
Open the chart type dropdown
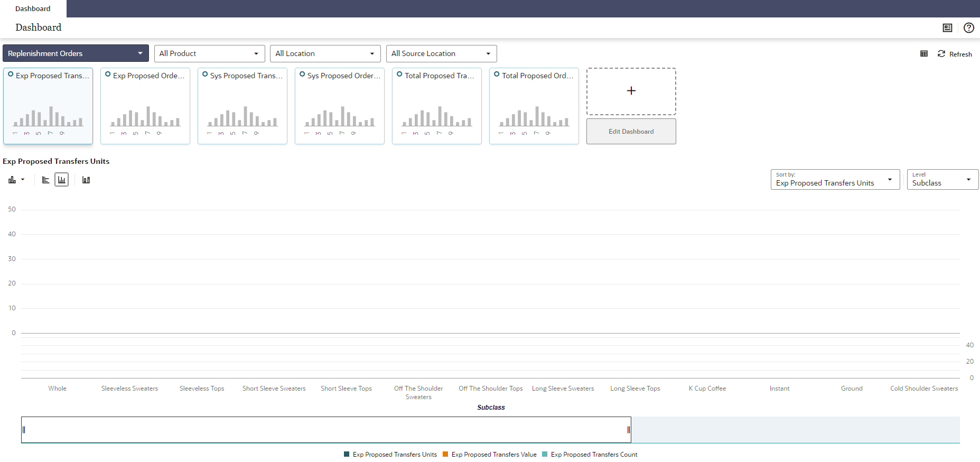tap(16, 180)
